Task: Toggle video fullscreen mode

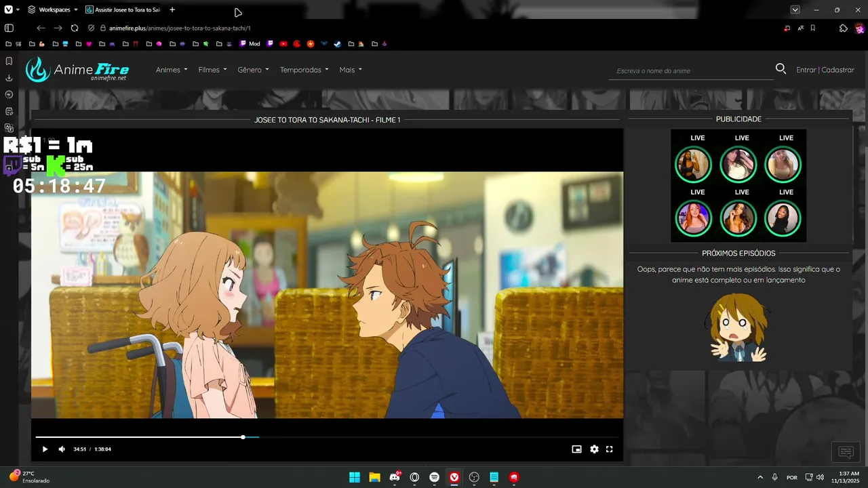Action: coord(609,449)
